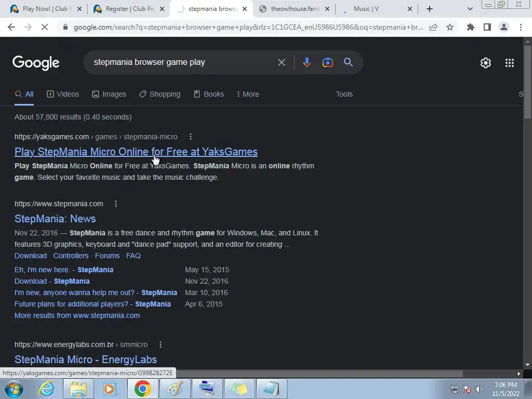Bookmark this page with the star icon

450,27
